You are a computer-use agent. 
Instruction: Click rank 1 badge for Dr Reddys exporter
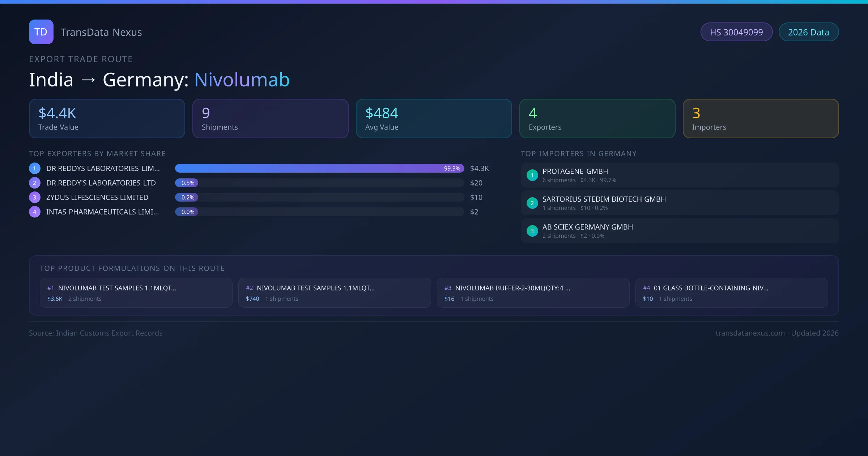pos(35,168)
